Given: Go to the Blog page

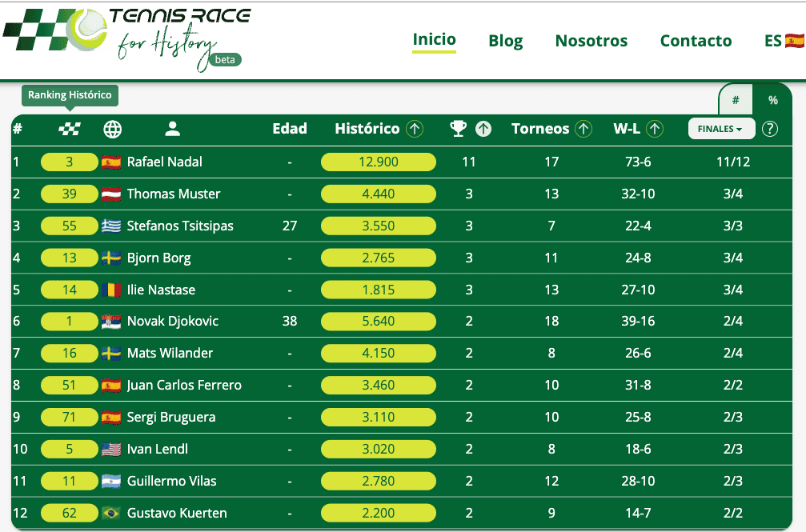Looking at the screenshot, I should click(x=505, y=41).
